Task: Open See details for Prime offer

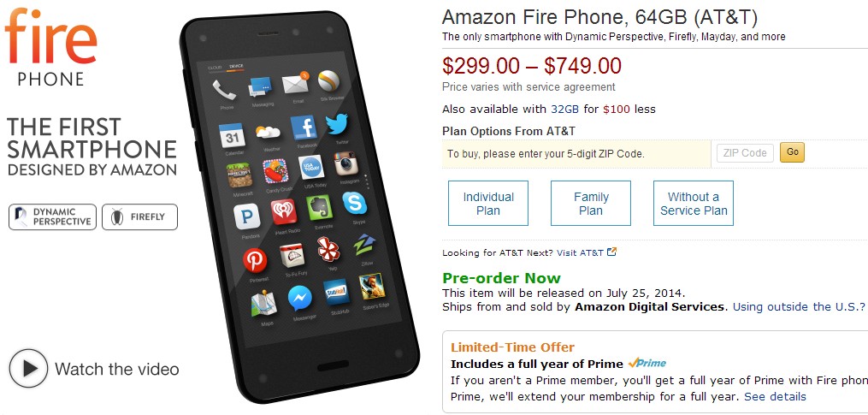Action: pyautogui.click(x=775, y=397)
